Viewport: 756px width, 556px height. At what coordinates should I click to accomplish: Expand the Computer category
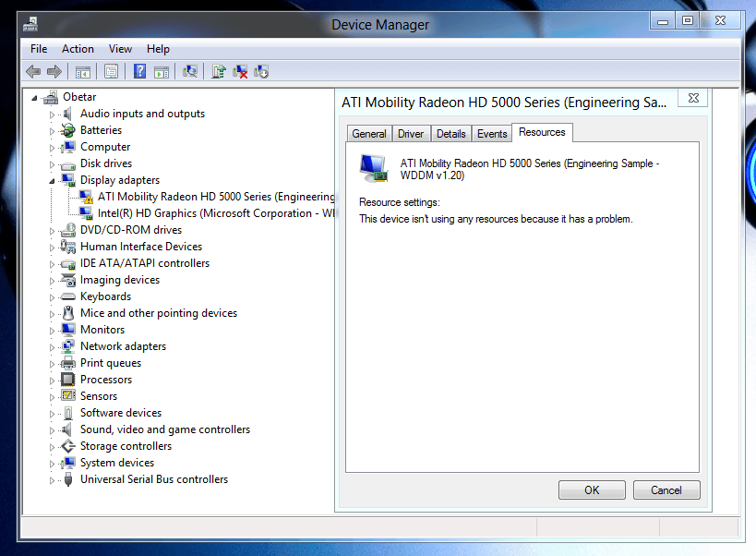coord(52,148)
